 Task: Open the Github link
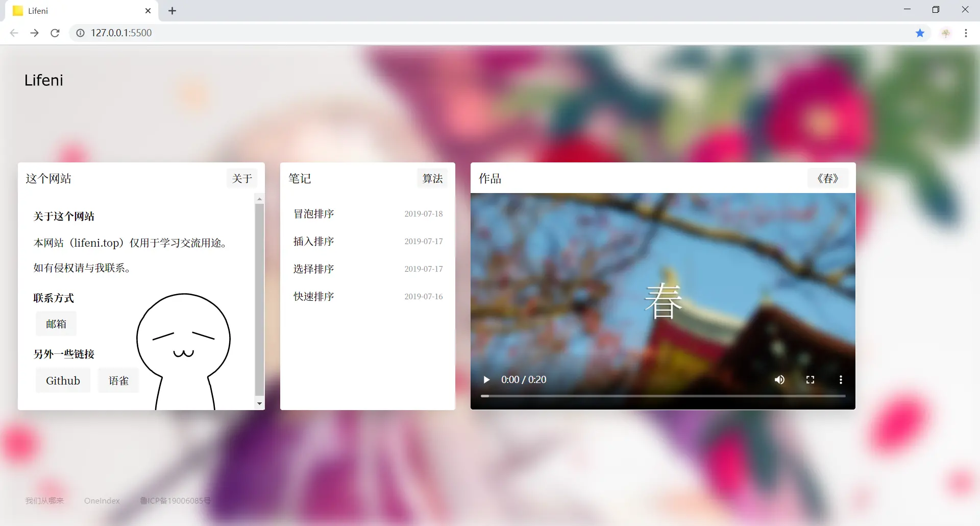tap(63, 380)
